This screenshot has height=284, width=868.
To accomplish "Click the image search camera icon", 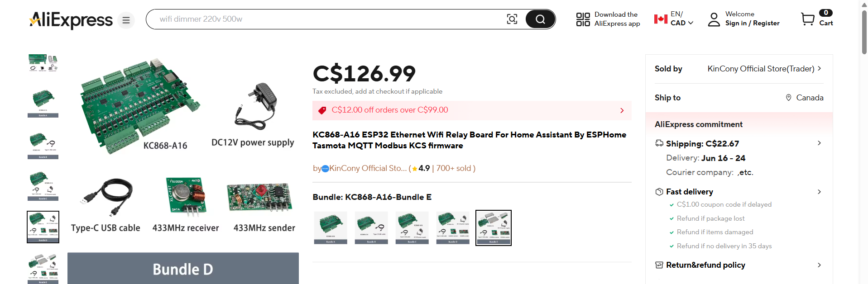I will tap(512, 19).
